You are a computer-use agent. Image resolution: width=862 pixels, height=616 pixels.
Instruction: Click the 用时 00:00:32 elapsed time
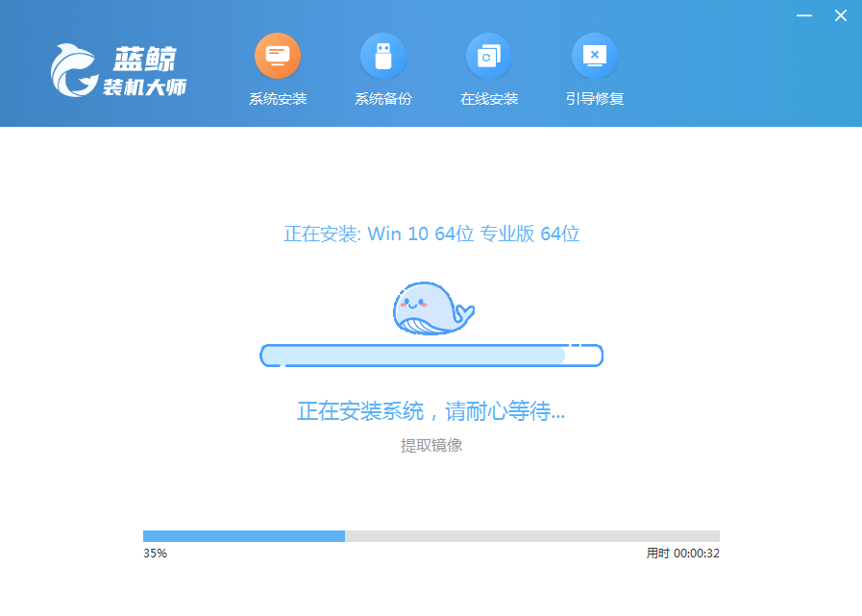pos(682,554)
